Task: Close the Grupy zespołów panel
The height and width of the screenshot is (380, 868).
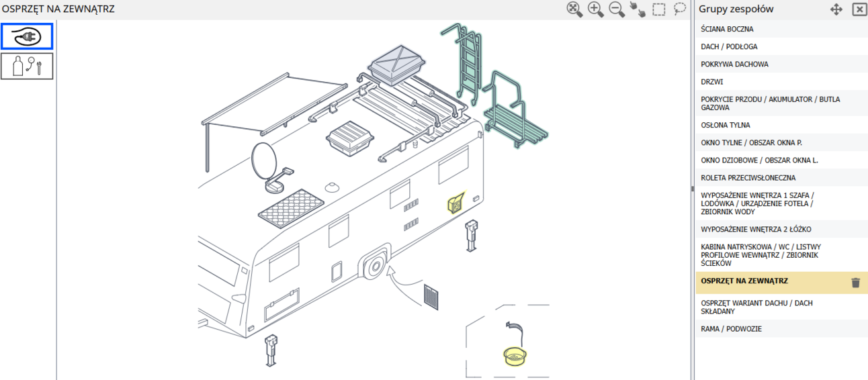Action: [x=859, y=9]
